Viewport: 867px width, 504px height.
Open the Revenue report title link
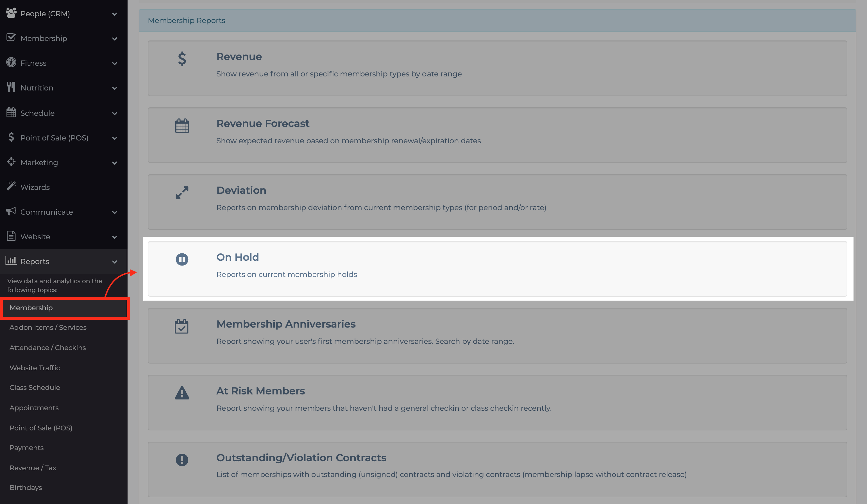click(239, 56)
